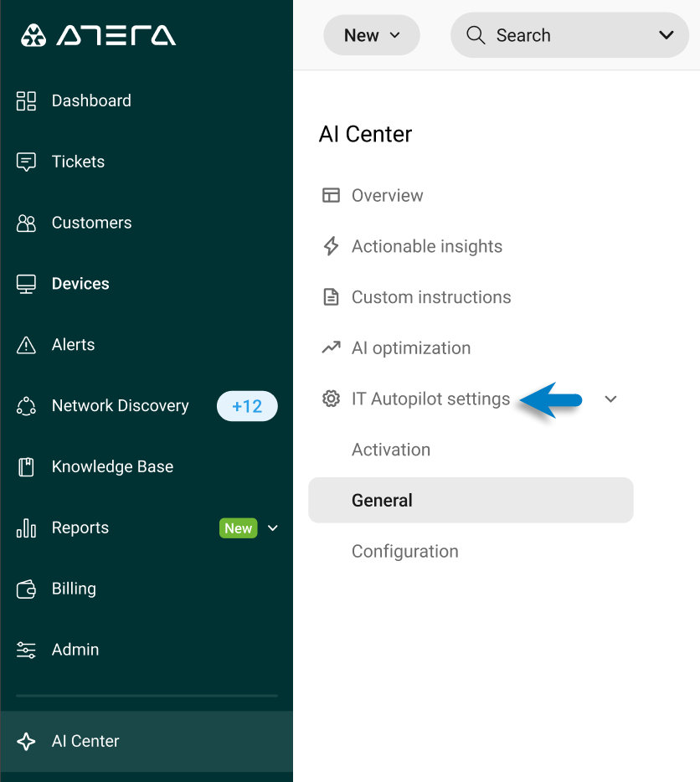The height and width of the screenshot is (782, 700).
Task: Click the AI Center sparkle icon
Action: 26,741
